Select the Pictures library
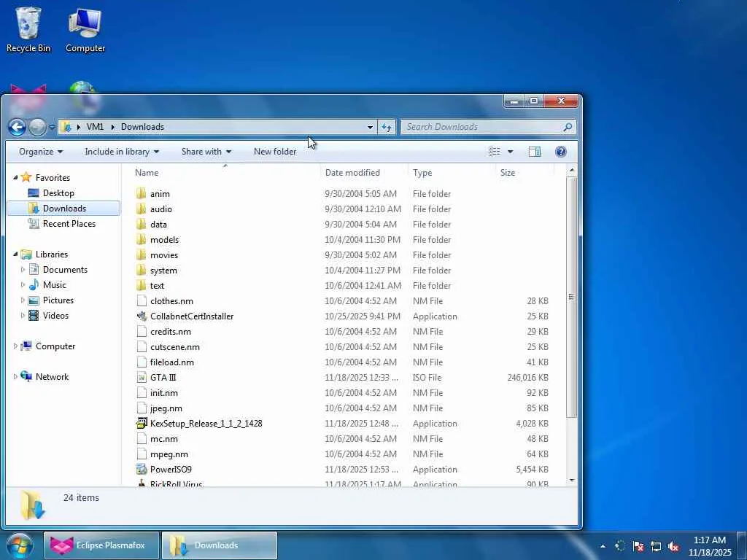This screenshot has height=560, width=747. point(58,300)
